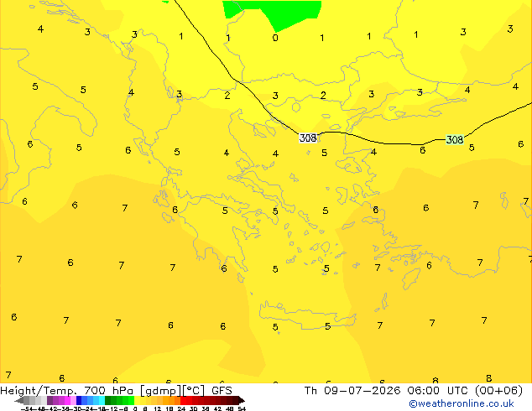The height and width of the screenshot is (411, 532).
Task: Click the dark green legend swatch near -12
Action: tap(108, 400)
